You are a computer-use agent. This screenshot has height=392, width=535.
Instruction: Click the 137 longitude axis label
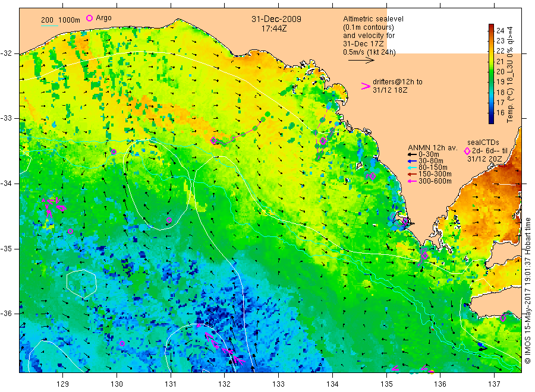pos(494,384)
